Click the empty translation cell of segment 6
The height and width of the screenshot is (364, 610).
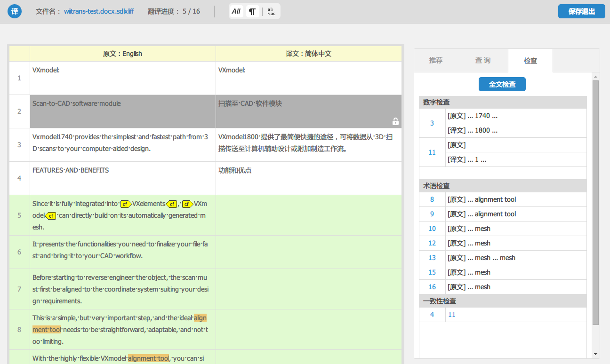[309, 252]
